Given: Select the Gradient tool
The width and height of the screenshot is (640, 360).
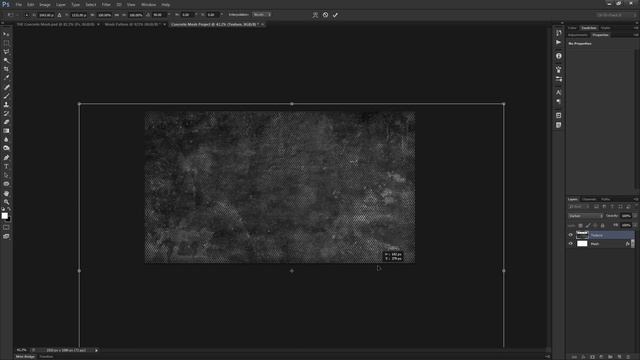Looking at the screenshot, I should [6, 131].
